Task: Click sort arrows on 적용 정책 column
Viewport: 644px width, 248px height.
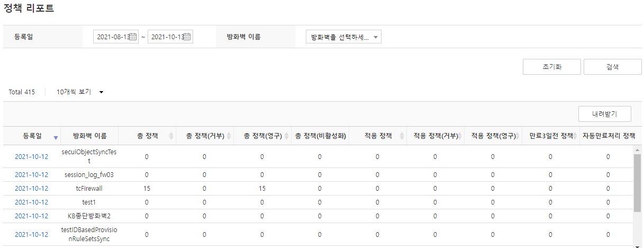Action: [x=402, y=136]
